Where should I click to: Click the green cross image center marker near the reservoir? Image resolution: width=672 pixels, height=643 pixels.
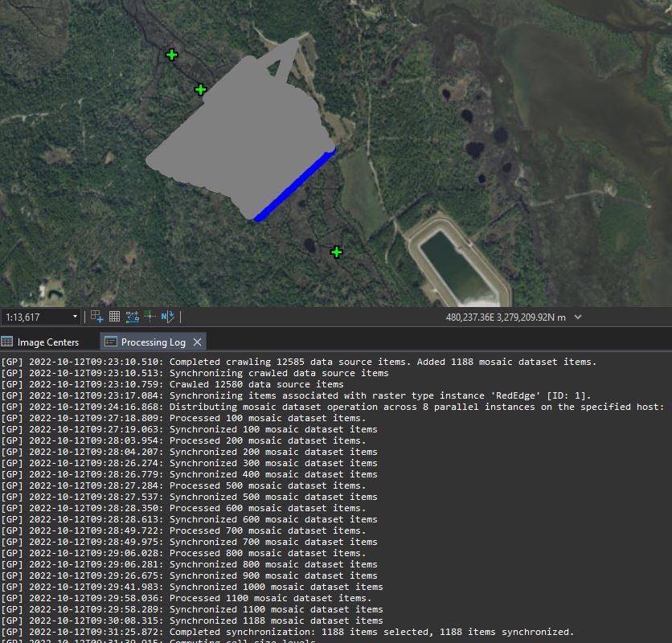336,252
